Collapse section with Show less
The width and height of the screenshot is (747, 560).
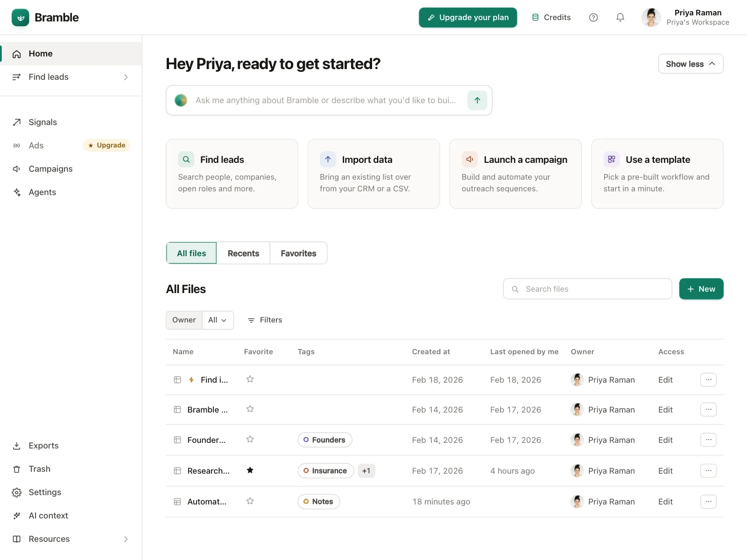click(x=691, y=64)
